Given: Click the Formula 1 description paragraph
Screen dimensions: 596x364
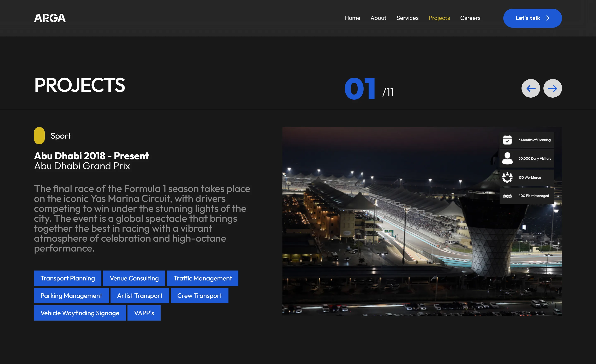Looking at the screenshot, I should 142,218.
